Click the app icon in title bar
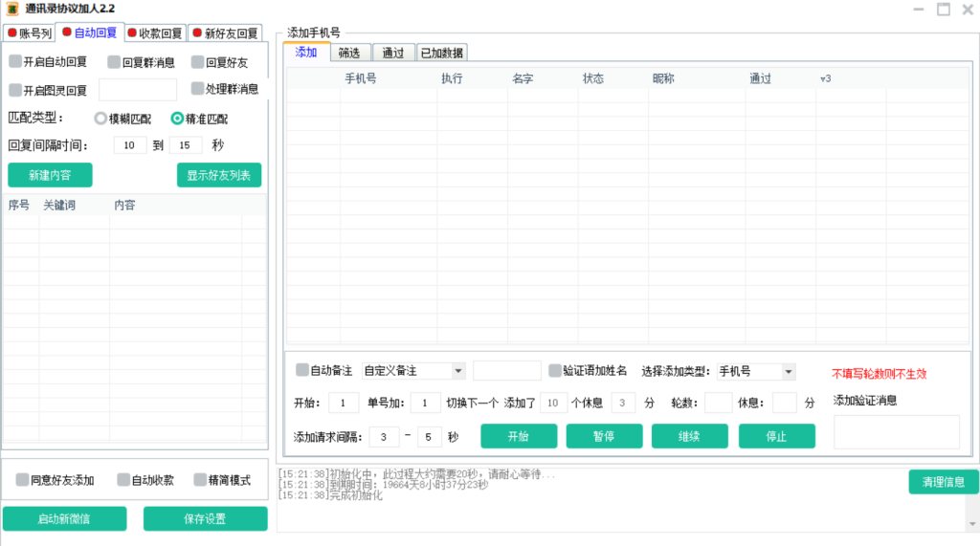 (x=12, y=9)
